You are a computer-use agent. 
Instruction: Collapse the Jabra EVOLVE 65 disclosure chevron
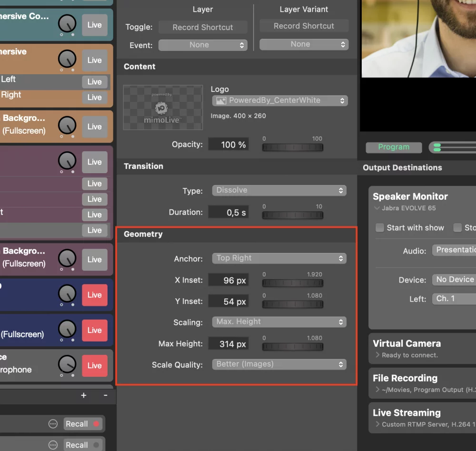point(377,208)
